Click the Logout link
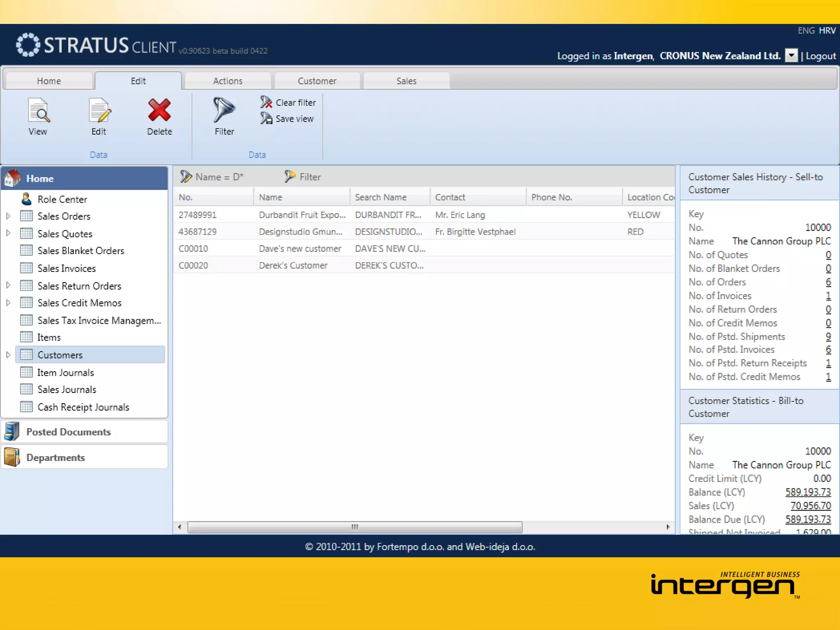This screenshot has height=630, width=840. [x=821, y=56]
